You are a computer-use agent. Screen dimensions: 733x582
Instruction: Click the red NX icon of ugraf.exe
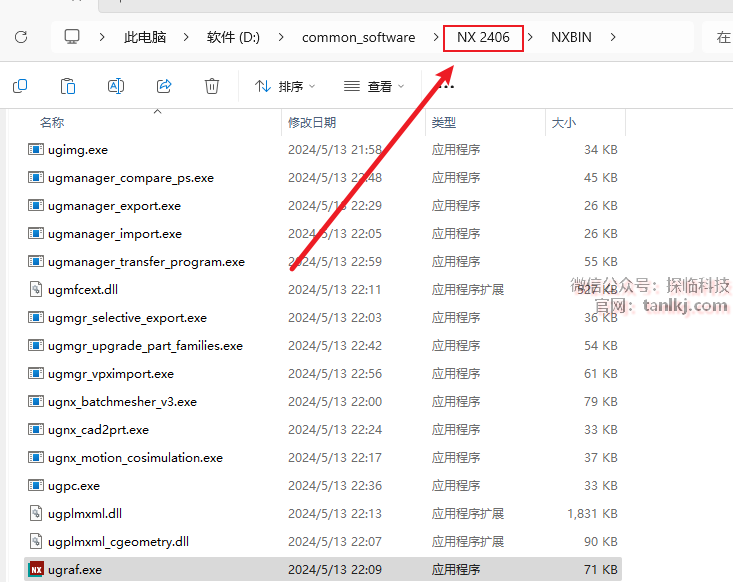tap(36, 570)
